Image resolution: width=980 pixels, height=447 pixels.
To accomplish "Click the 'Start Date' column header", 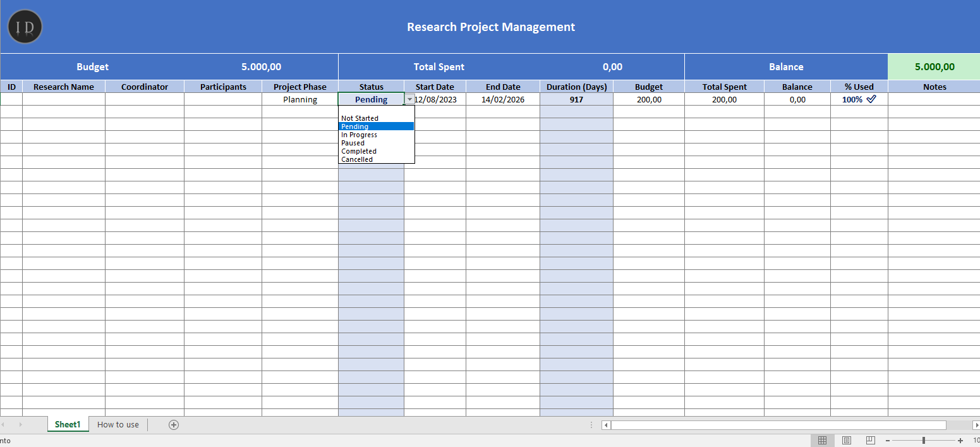I will coord(435,87).
